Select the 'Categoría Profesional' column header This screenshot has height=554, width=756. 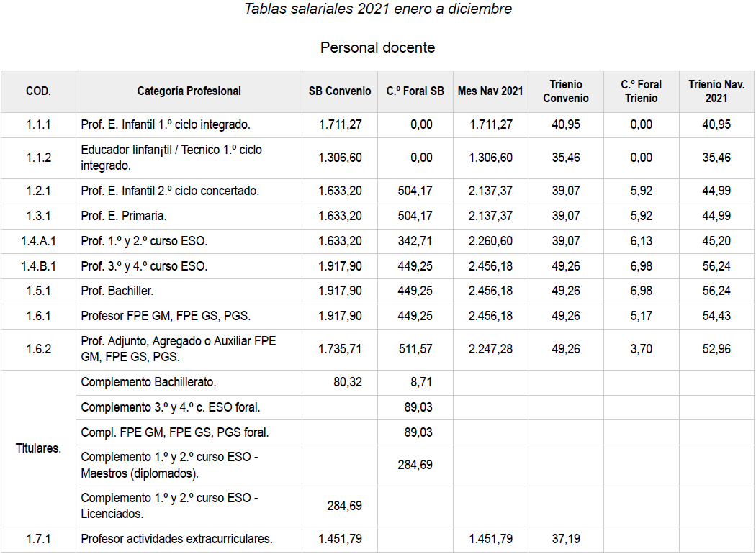189,91
